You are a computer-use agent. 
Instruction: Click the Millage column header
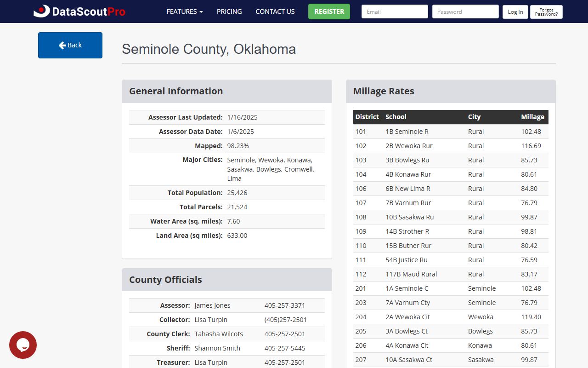pos(532,117)
